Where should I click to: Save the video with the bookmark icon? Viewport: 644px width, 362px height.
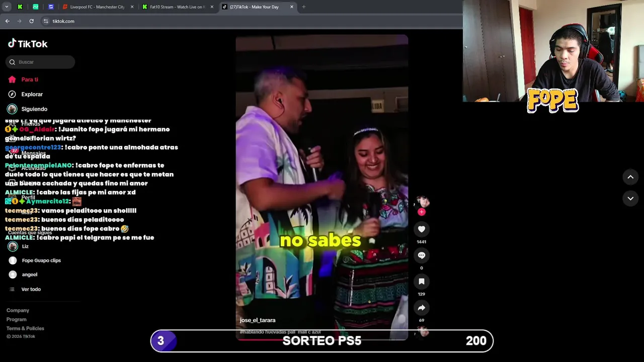pos(422,282)
